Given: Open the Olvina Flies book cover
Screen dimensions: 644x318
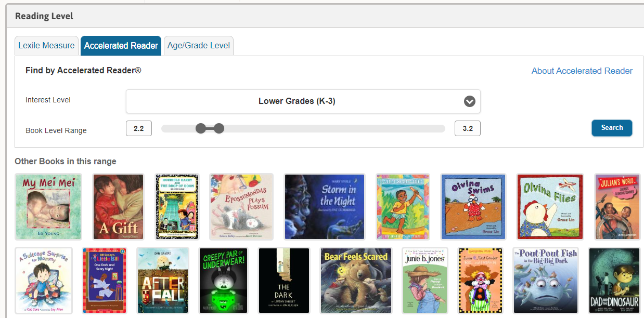Looking at the screenshot, I should 550,207.
